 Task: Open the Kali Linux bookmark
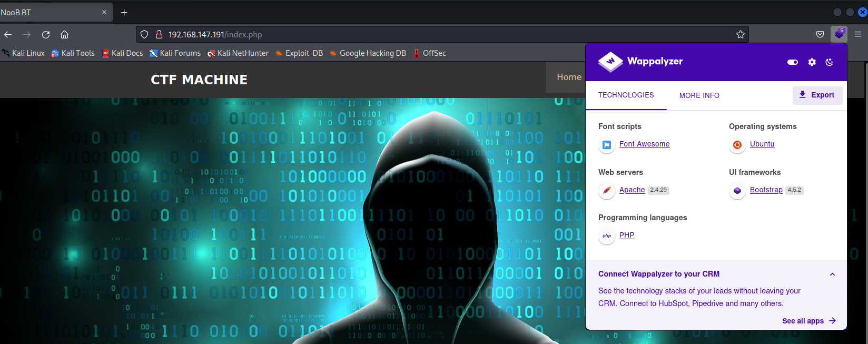pyautogui.click(x=23, y=53)
